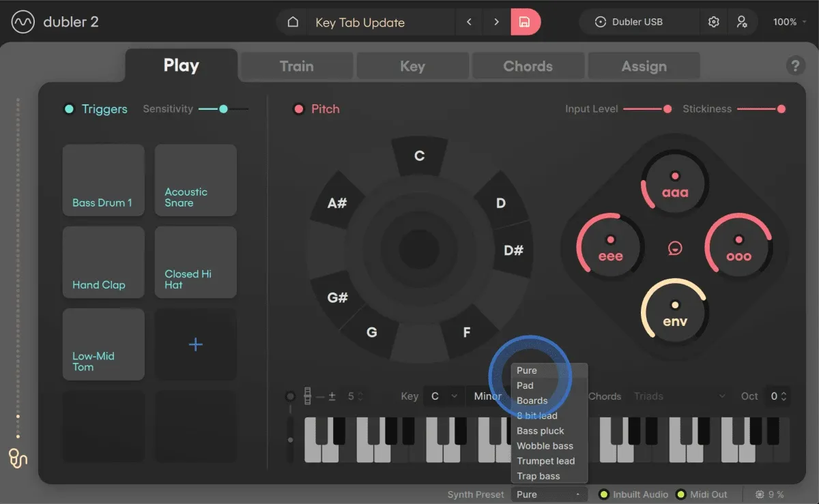Toggle the F note on pitch wheel
Viewport: 819px width, 504px height.
click(467, 333)
